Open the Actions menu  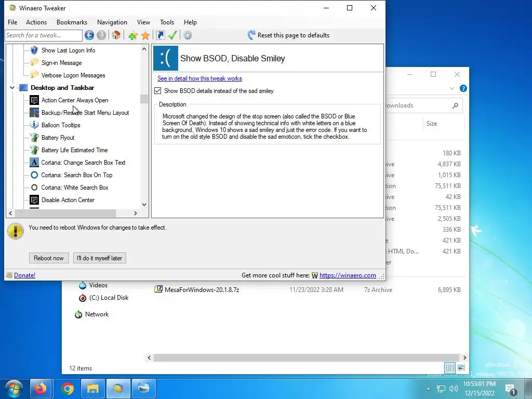point(36,22)
